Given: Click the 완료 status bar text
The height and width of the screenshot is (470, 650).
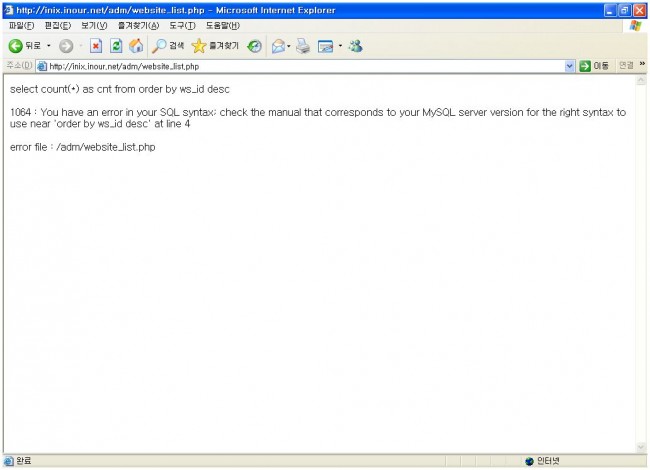Looking at the screenshot, I should pos(24,461).
